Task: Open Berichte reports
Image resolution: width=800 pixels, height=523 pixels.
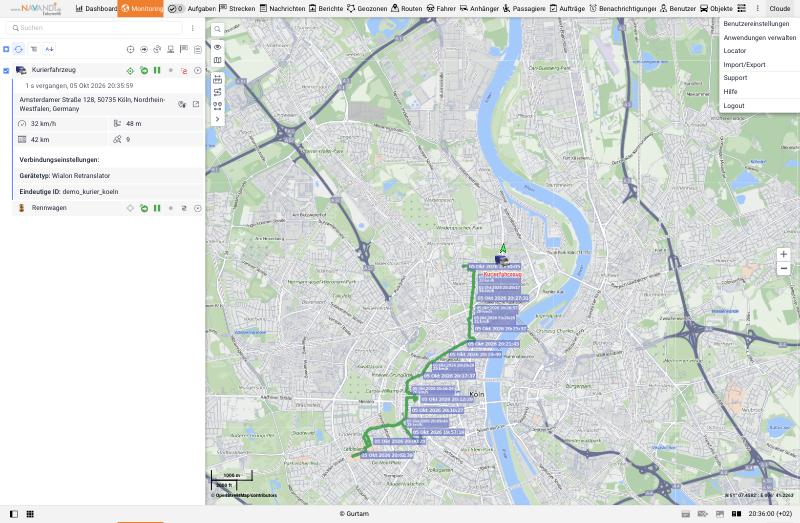Action: pyautogui.click(x=326, y=9)
